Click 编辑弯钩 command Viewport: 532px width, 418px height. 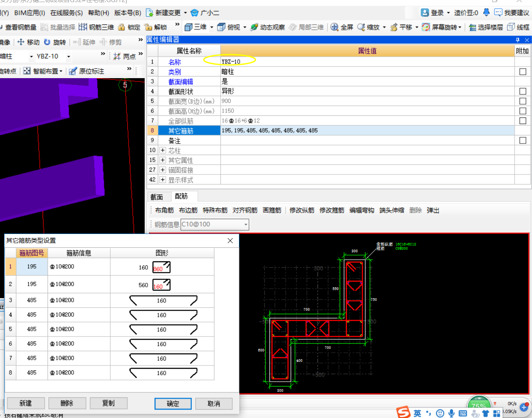[x=362, y=210]
